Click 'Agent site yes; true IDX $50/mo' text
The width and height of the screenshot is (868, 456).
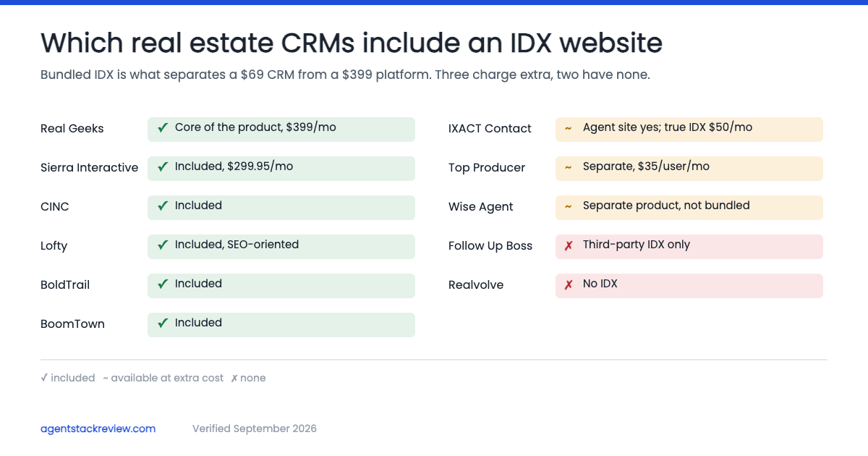pyautogui.click(x=668, y=127)
